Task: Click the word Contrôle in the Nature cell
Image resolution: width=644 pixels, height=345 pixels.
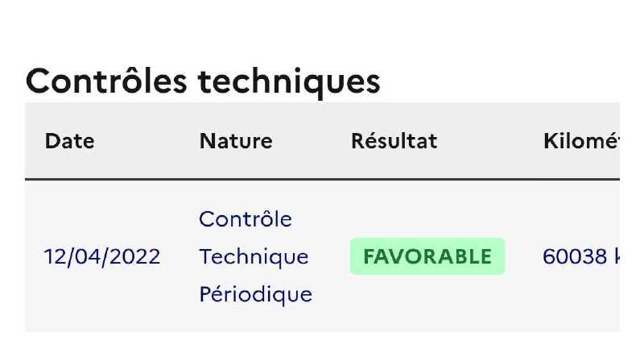Action: (x=246, y=218)
